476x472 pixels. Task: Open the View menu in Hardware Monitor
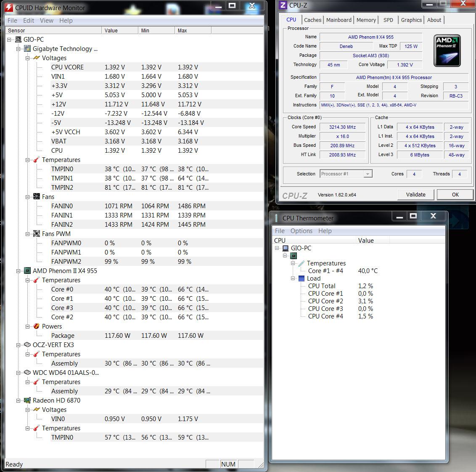[x=46, y=20]
